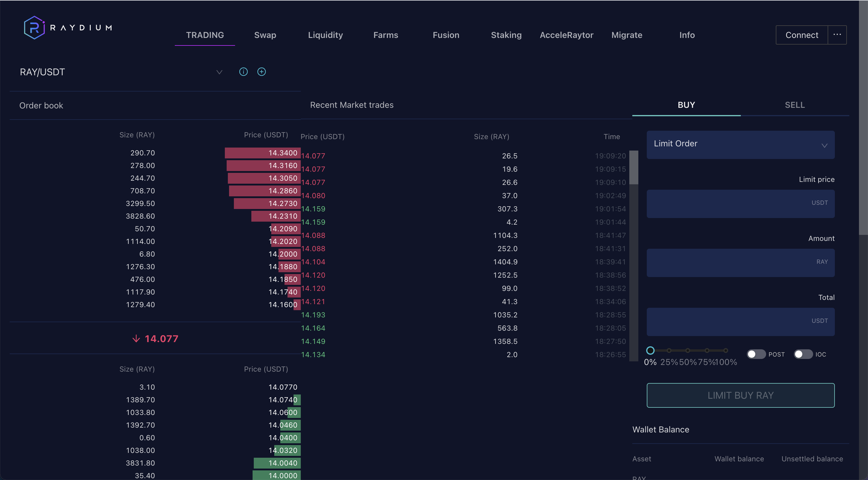
Task: Set amount slider to 50% mark
Action: (x=688, y=351)
